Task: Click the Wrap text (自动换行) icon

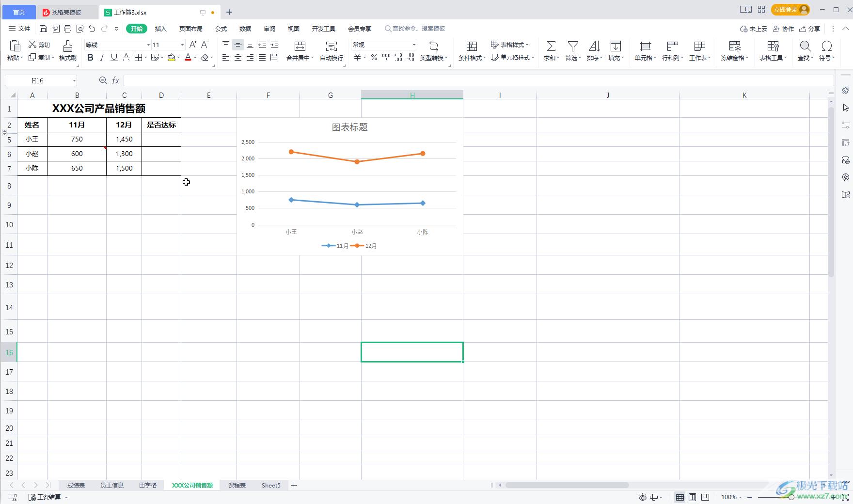Action: [332, 46]
